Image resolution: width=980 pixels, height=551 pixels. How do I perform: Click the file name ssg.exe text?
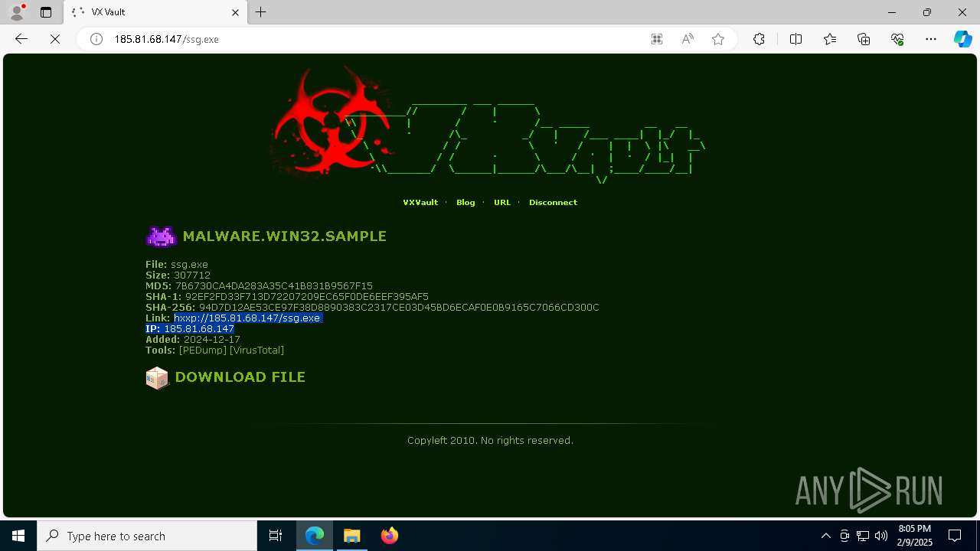(x=189, y=264)
